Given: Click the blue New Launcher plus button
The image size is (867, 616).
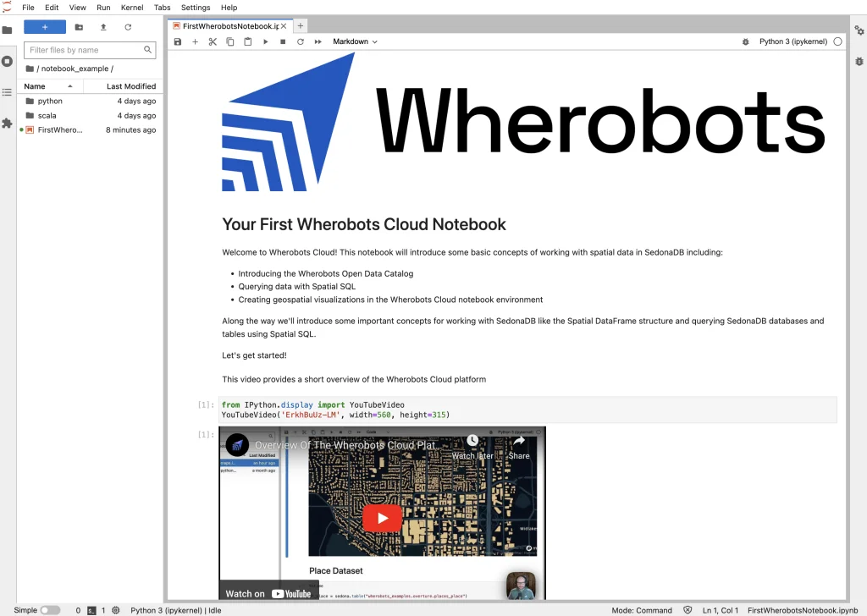Looking at the screenshot, I should point(45,27).
